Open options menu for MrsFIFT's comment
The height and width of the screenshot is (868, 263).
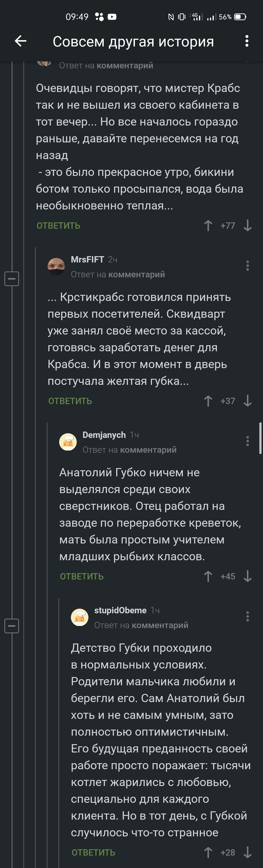tap(247, 266)
